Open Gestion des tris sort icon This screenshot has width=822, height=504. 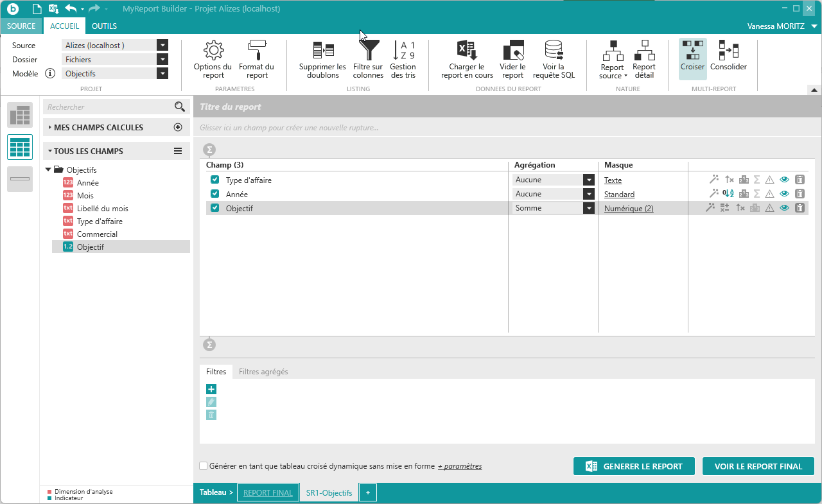tap(403, 51)
